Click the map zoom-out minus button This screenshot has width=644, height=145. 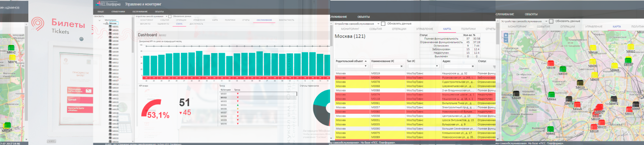point(506,40)
